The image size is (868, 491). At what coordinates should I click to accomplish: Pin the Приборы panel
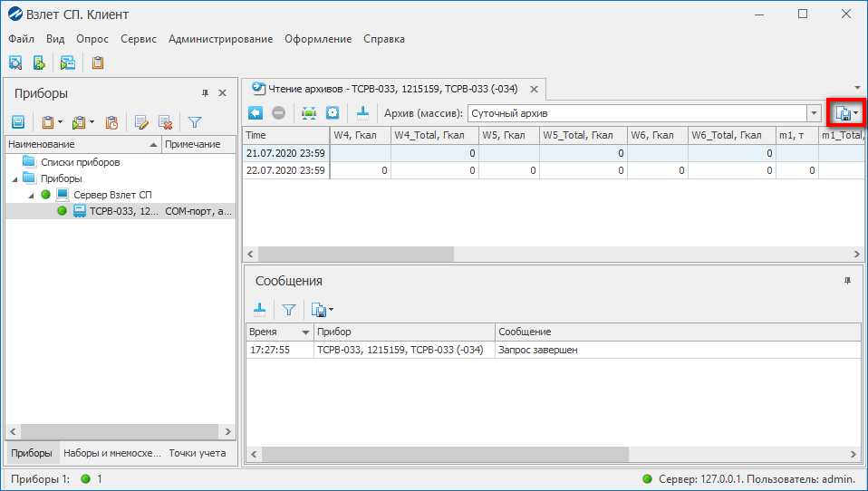point(206,93)
